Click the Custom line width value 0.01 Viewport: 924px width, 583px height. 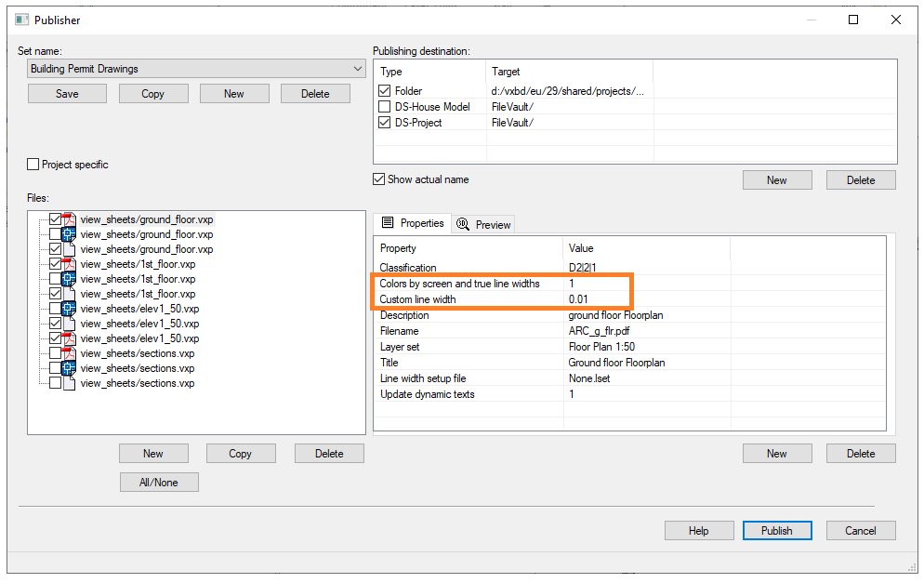[578, 299]
